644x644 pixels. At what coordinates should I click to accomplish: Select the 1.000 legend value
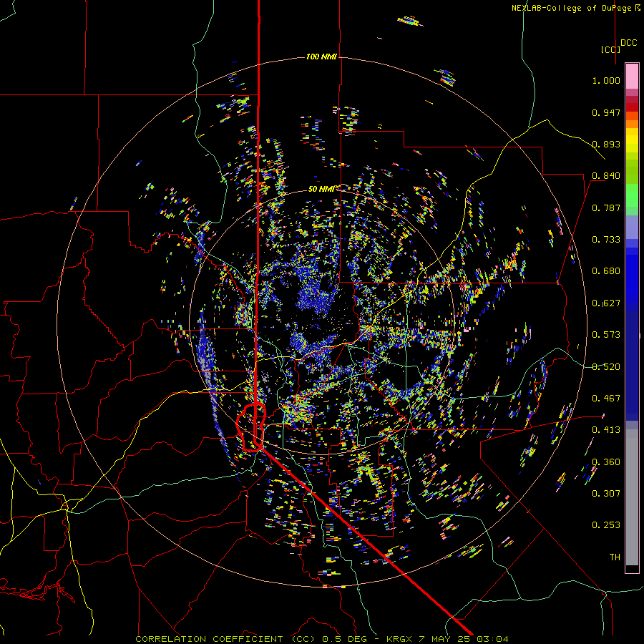pyautogui.click(x=606, y=80)
